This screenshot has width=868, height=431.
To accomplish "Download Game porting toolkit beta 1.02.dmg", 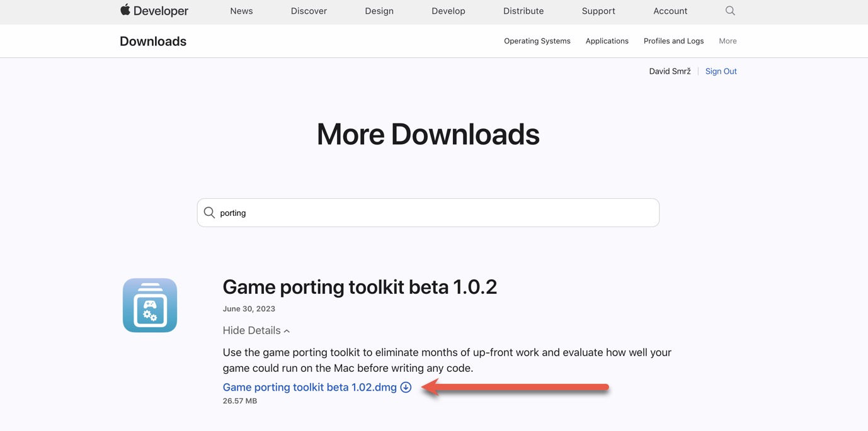I will [x=310, y=387].
